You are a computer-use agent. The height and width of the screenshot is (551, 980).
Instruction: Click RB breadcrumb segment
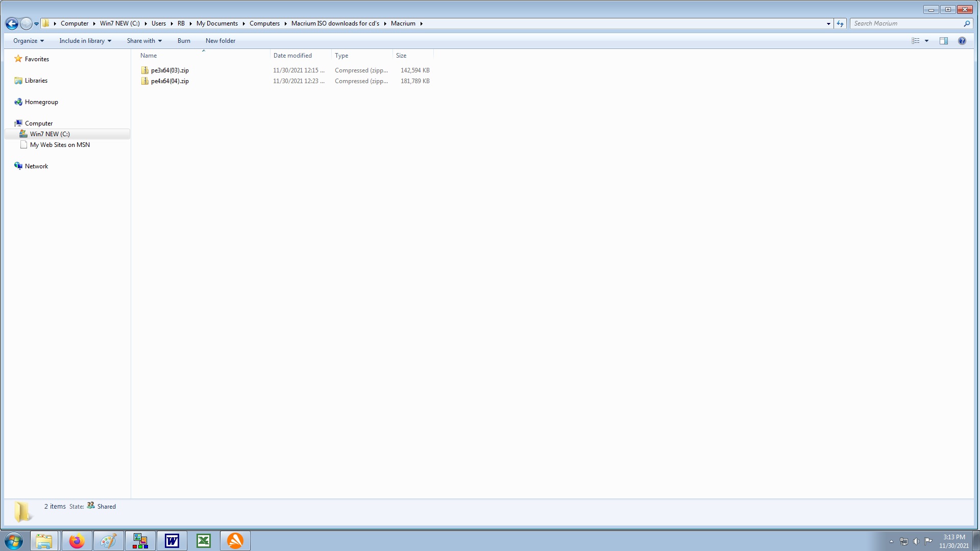tap(181, 23)
